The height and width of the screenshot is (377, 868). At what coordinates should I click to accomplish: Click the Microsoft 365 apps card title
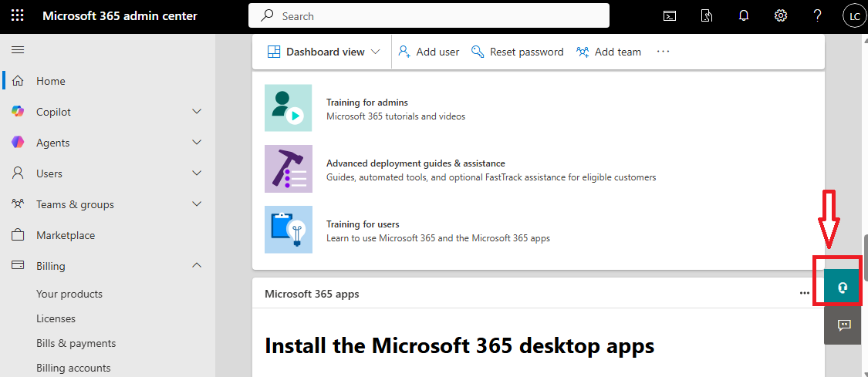[x=312, y=294]
